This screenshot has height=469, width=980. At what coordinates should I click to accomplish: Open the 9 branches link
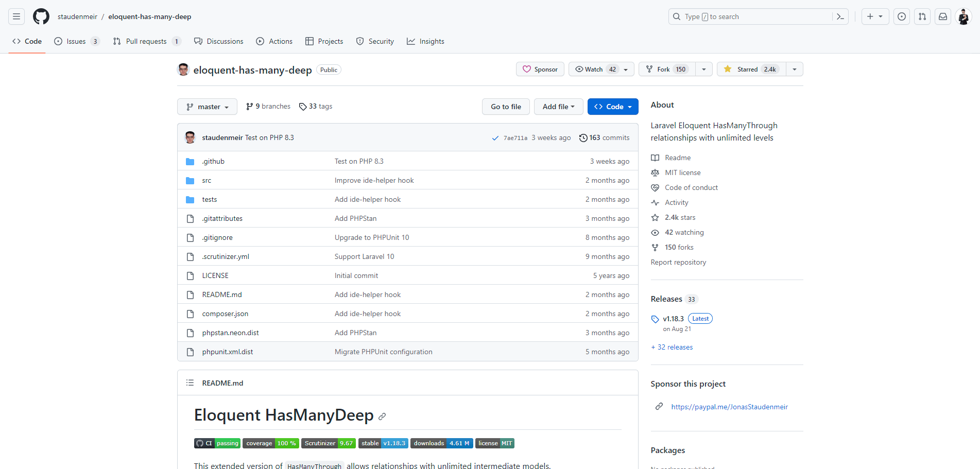tap(268, 106)
